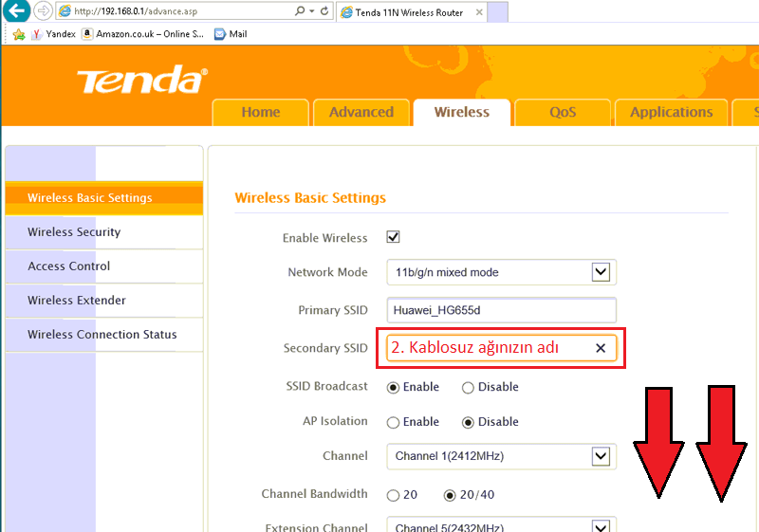
Task: Open Wireless Connection Status in sidebar
Action: click(x=104, y=334)
